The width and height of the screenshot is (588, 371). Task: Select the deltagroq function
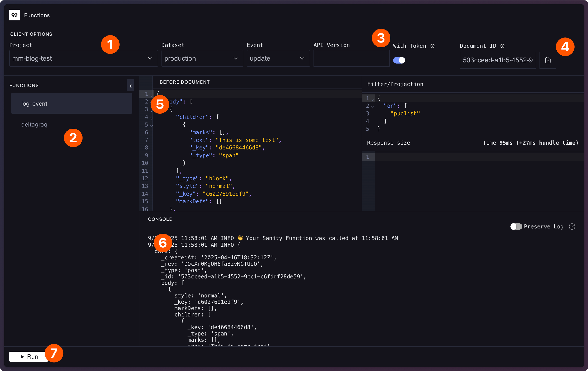(x=34, y=124)
